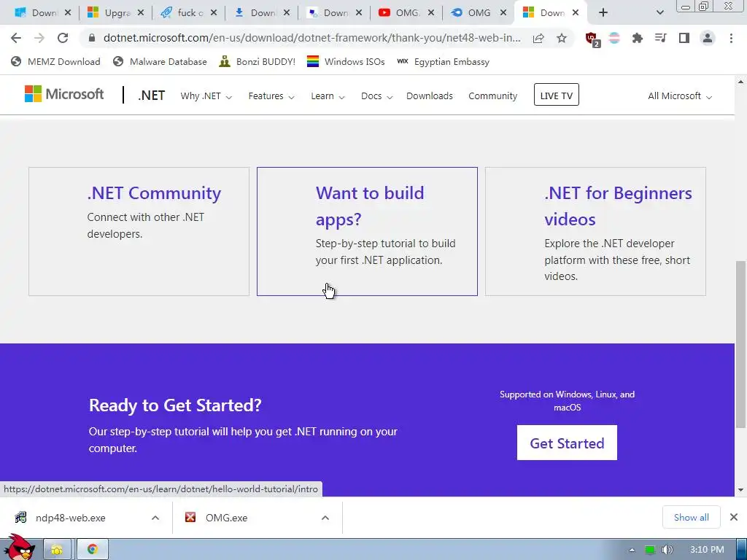Open the Downloads nav item
This screenshot has width=747, height=560.
tap(429, 96)
